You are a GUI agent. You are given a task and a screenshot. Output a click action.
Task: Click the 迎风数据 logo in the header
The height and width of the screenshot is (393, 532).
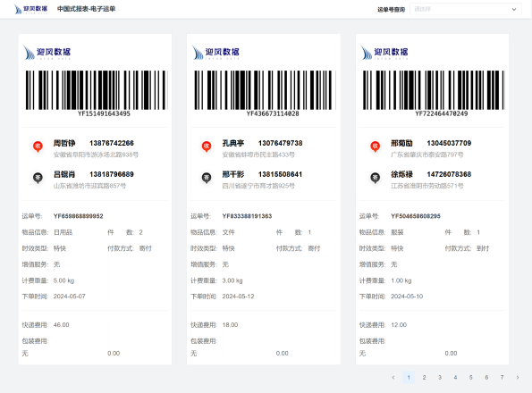coord(31,9)
